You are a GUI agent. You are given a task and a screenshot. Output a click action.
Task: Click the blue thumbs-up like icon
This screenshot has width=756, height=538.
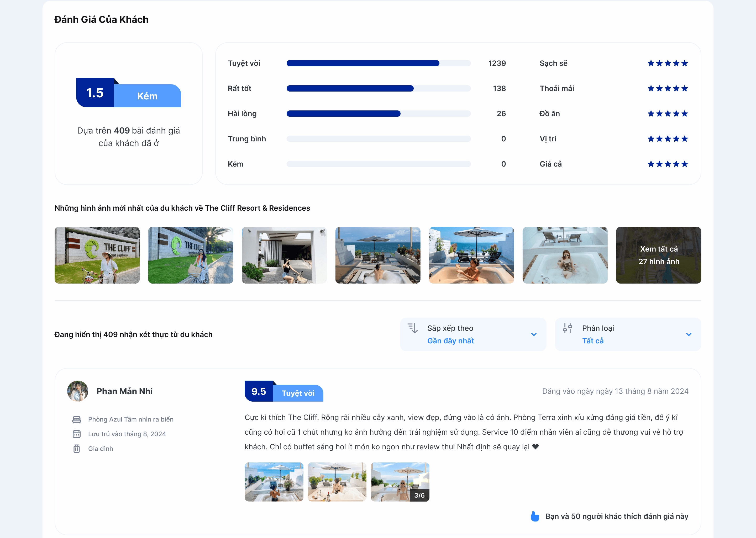click(535, 516)
